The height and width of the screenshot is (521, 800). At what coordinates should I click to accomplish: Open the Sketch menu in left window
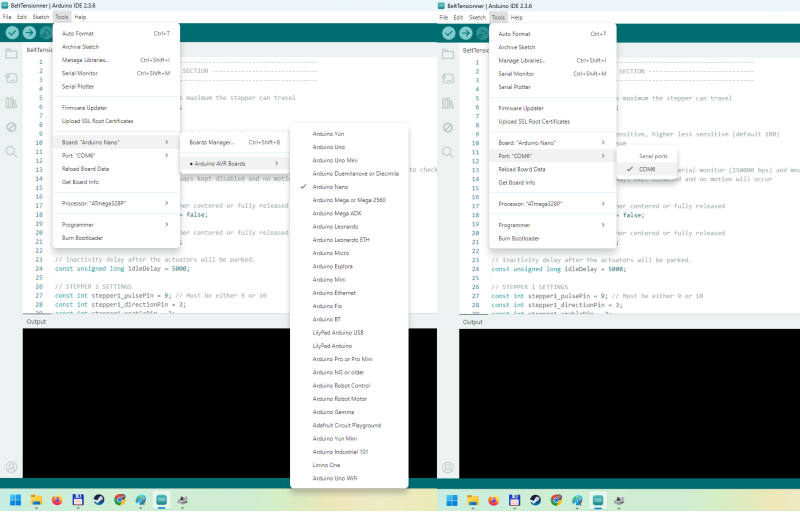(x=41, y=17)
